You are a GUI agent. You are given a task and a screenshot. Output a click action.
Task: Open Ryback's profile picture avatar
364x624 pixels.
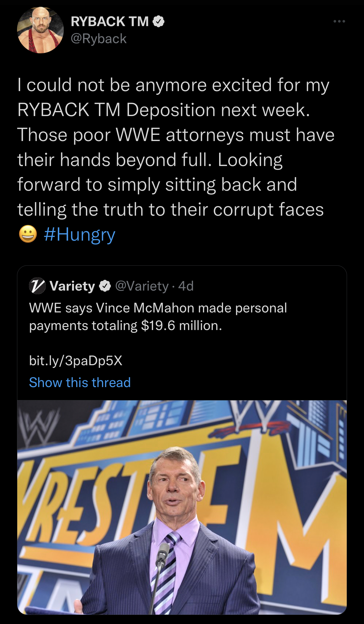(40, 30)
